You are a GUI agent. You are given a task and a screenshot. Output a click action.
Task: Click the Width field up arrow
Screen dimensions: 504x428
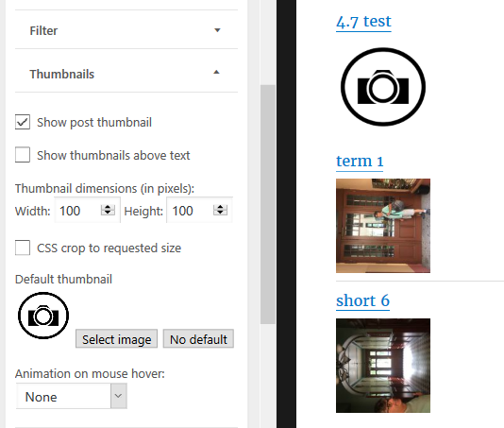[108, 207]
